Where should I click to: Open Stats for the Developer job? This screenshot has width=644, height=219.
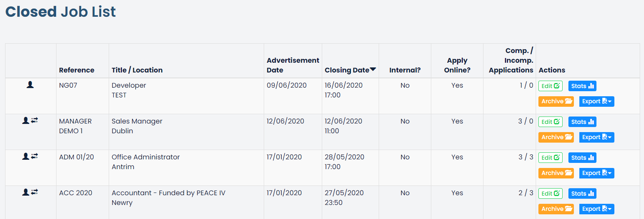coord(582,86)
